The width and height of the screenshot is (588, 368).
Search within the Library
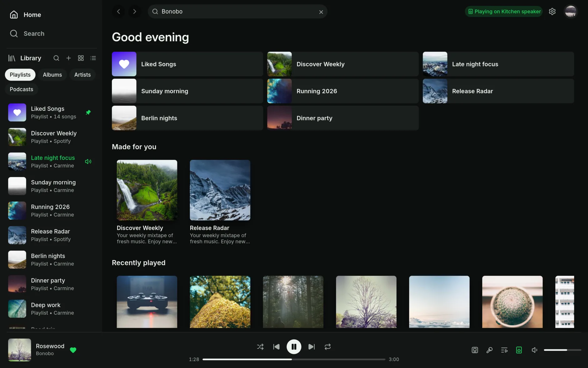[56, 58]
